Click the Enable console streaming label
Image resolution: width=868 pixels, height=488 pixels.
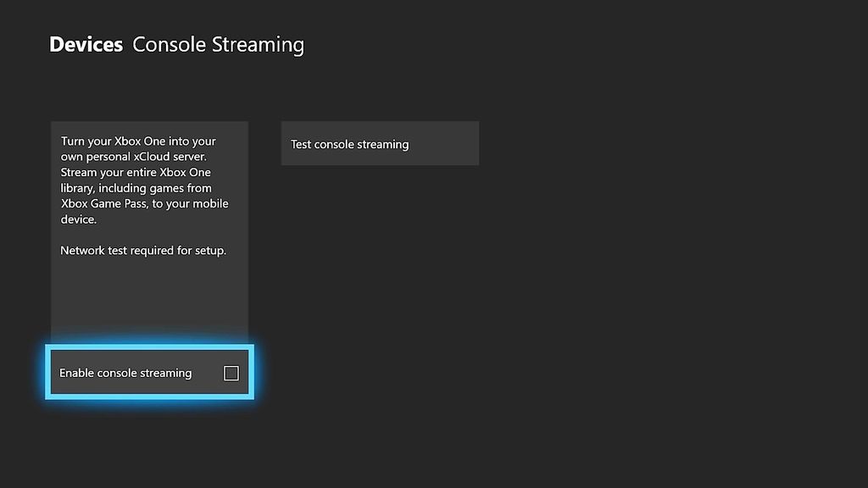(x=125, y=373)
